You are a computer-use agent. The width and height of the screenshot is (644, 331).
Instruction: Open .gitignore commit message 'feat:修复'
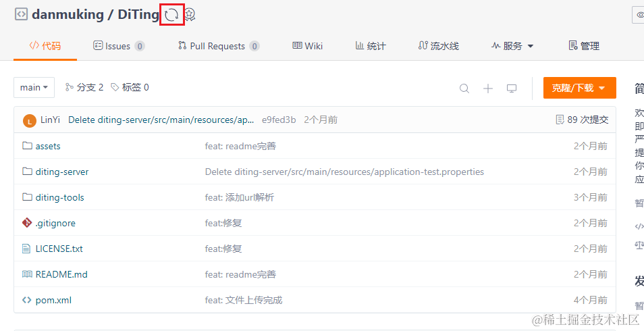(223, 224)
